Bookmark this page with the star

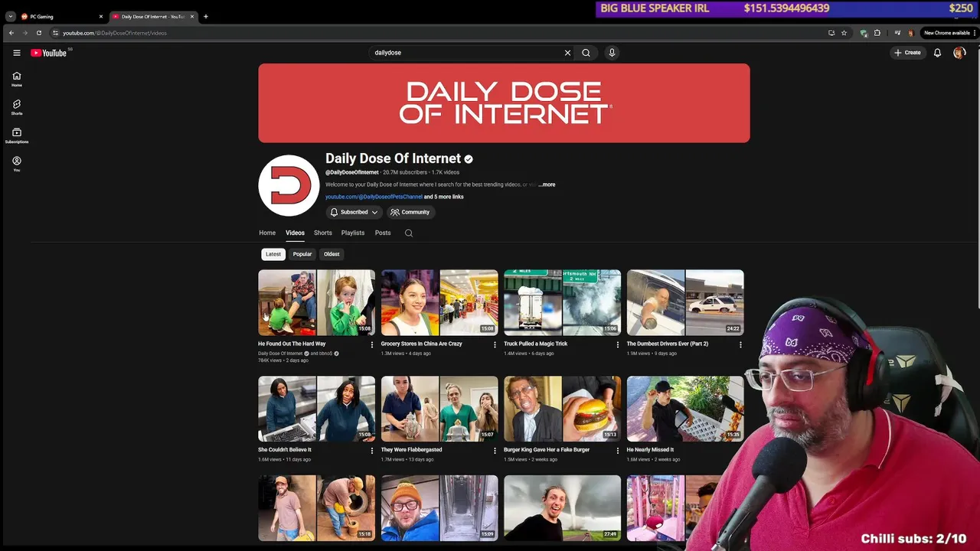[844, 33]
